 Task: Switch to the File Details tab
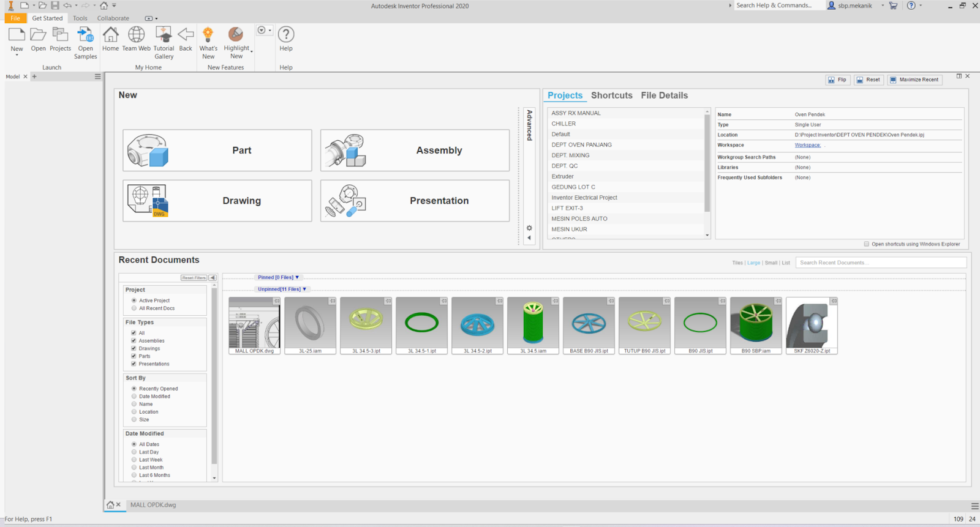pos(664,95)
